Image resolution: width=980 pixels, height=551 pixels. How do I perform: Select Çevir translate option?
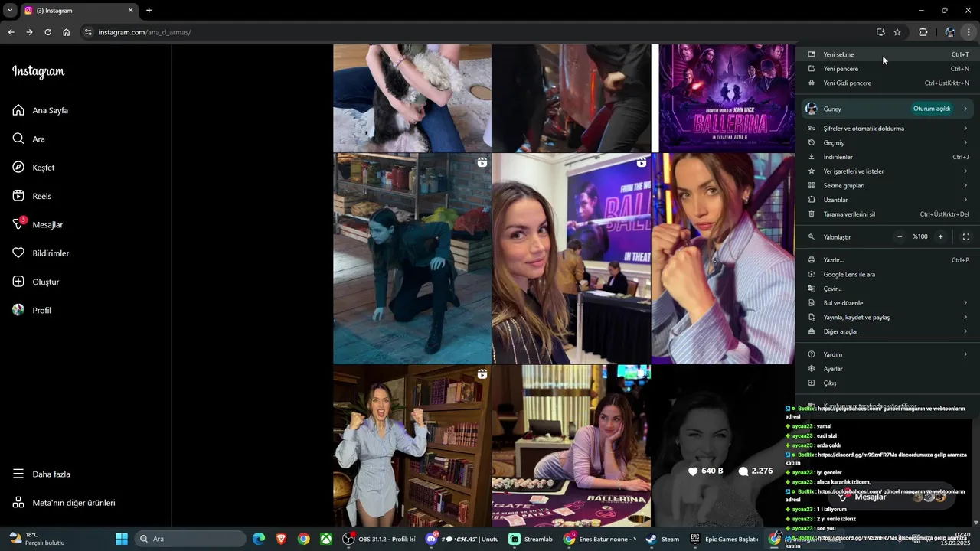pos(888,289)
